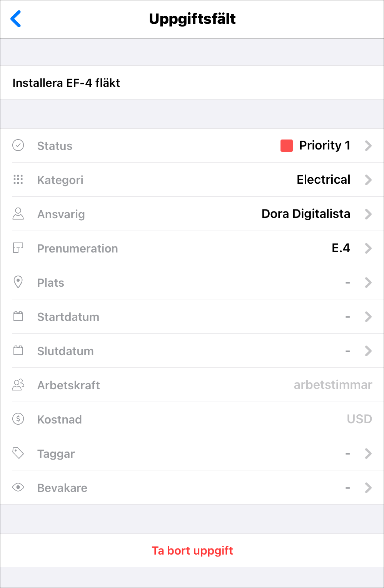384x588 pixels.
Task: Expand Status options via its chevron
Action: (x=368, y=146)
